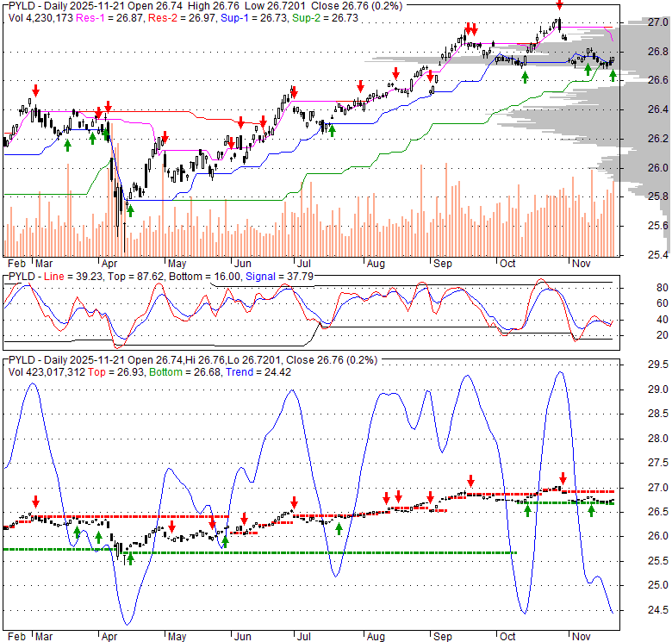Select the Top = 87.62 oscillator label
672x642 pixels.
click(x=136, y=277)
